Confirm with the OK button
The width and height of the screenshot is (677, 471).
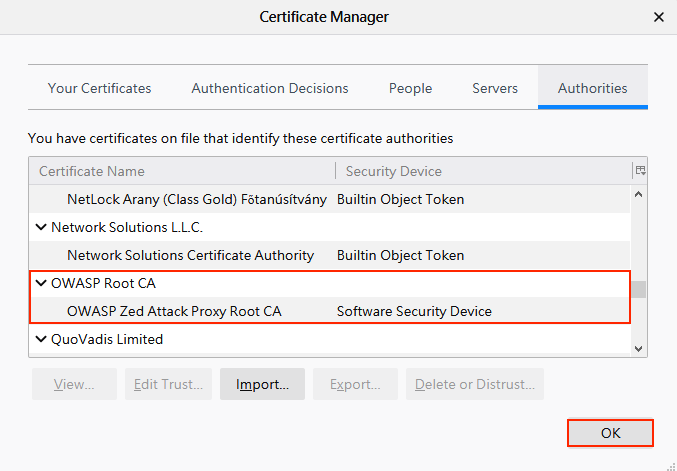[610, 433]
